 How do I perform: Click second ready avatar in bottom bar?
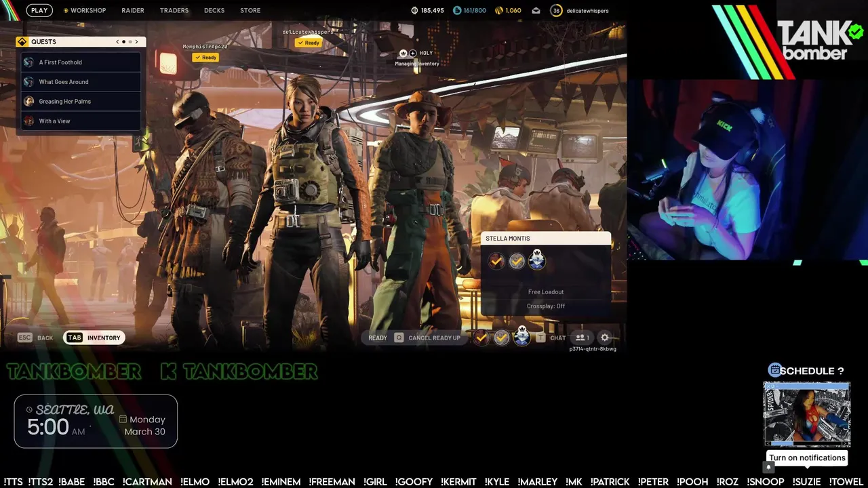pyautogui.click(x=501, y=338)
